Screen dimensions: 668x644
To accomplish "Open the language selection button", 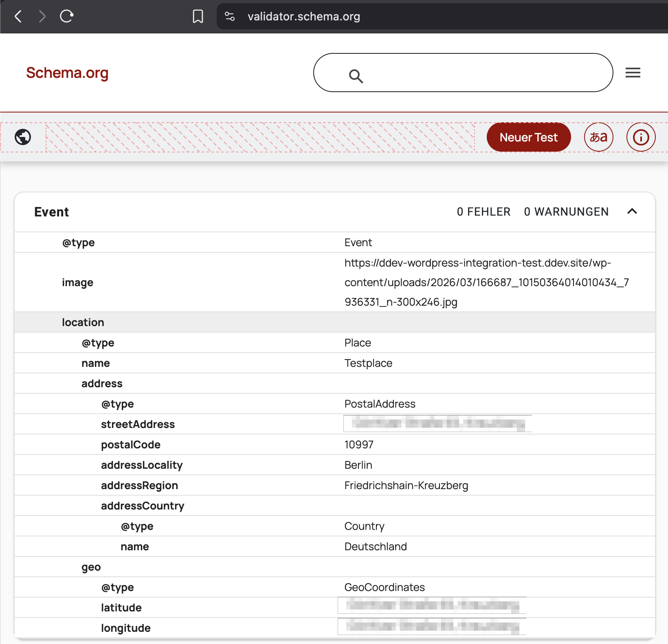I will (x=598, y=137).
